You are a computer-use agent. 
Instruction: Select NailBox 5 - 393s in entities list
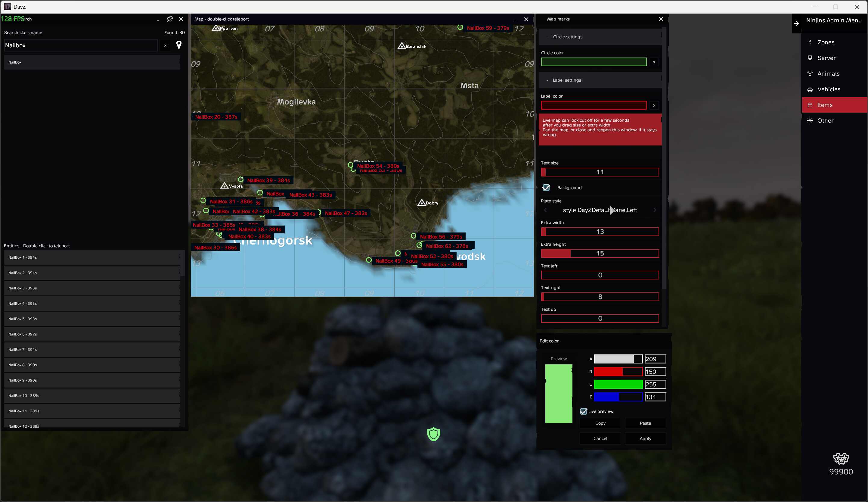(92, 319)
